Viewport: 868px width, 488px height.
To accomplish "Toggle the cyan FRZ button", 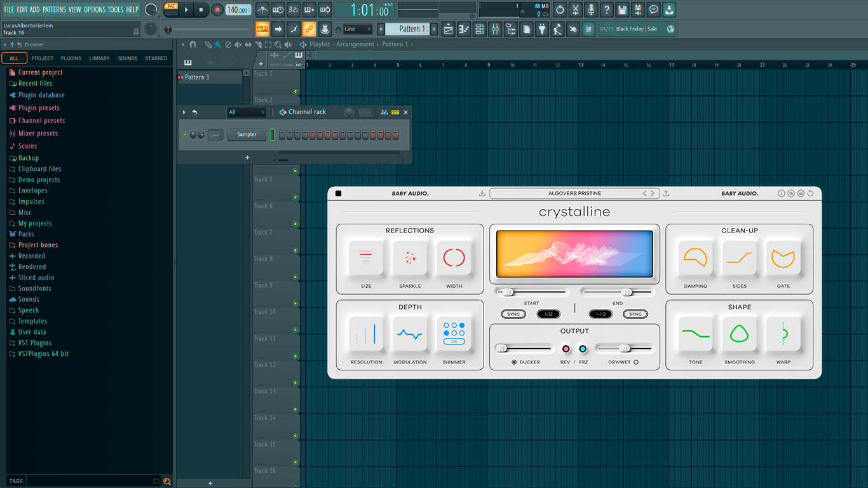I will pyautogui.click(x=583, y=349).
